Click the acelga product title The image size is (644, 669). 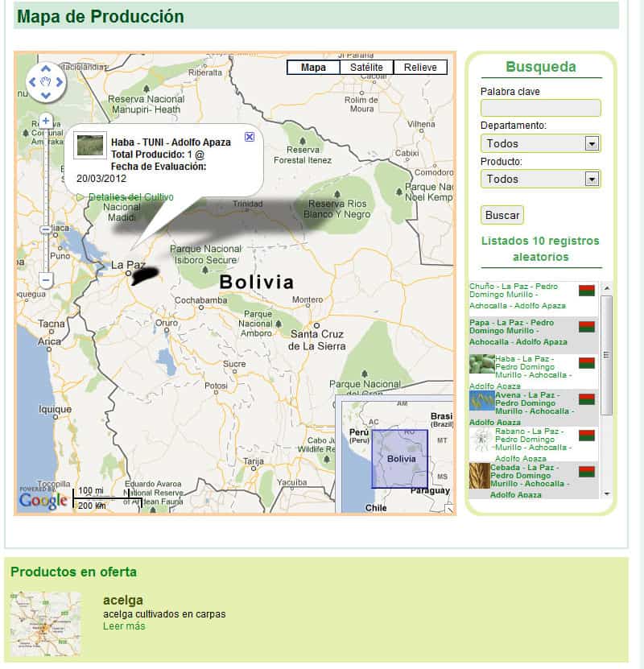pos(123,601)
